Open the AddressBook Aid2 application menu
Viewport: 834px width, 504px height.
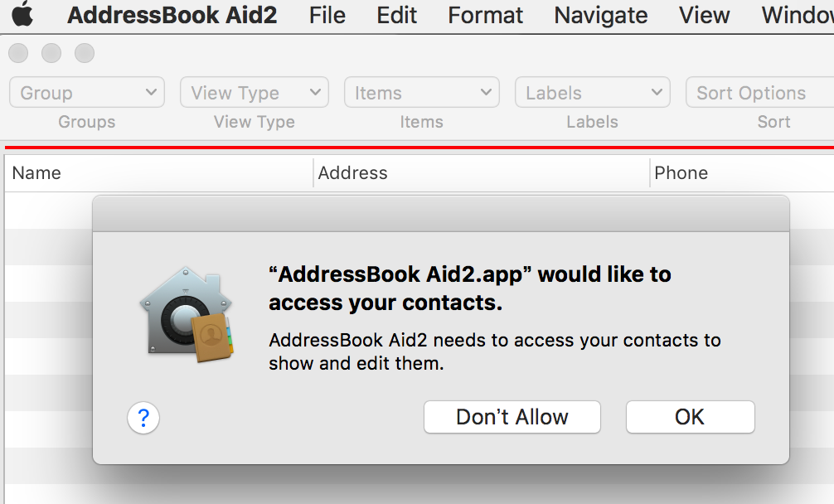[x=172, y=15]
